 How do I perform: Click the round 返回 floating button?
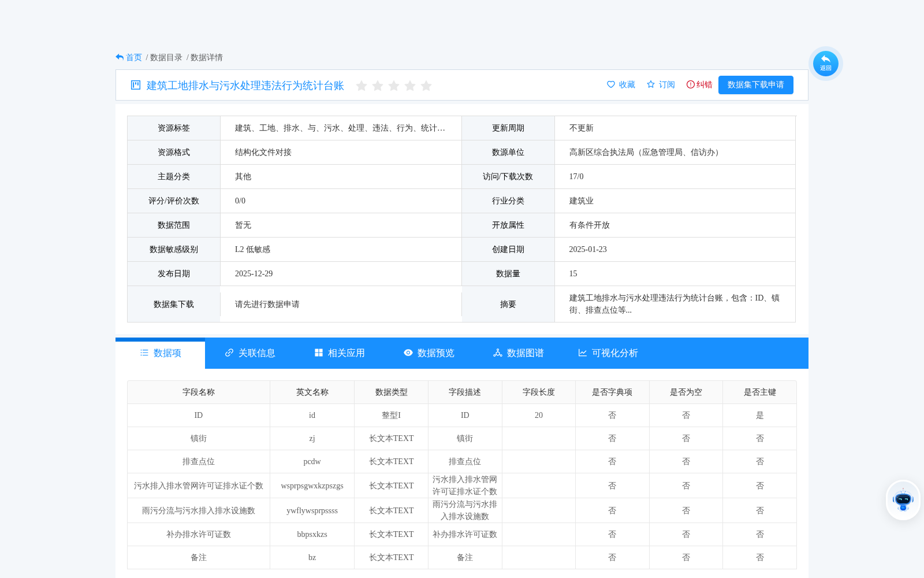pos(826,64)
